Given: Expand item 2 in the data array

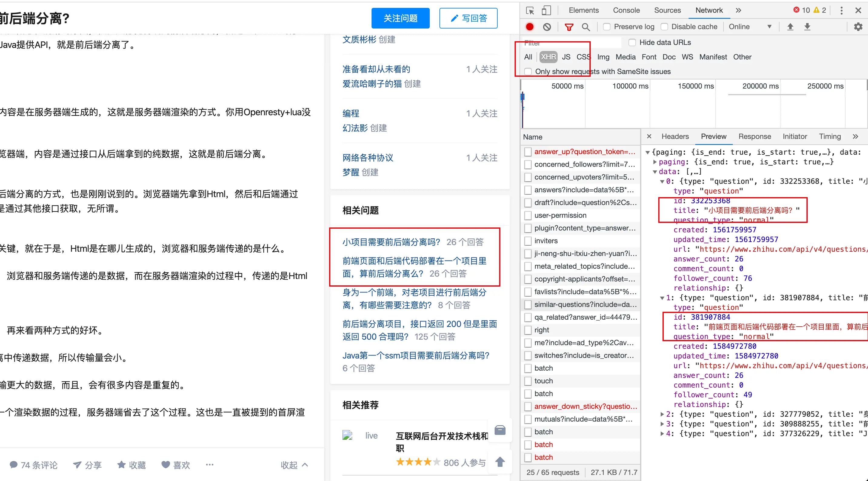Looking at the screenshot, I should pyautogui.click(x=662, y=414).
